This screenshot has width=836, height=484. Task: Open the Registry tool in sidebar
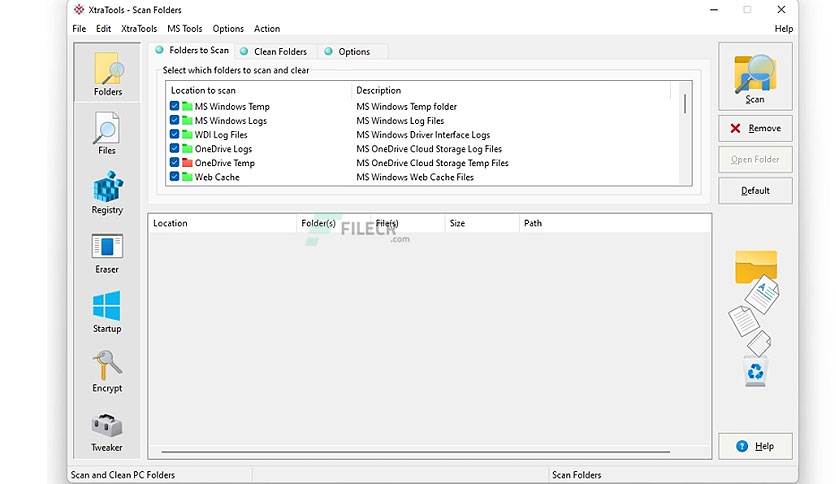coord(107,192)
